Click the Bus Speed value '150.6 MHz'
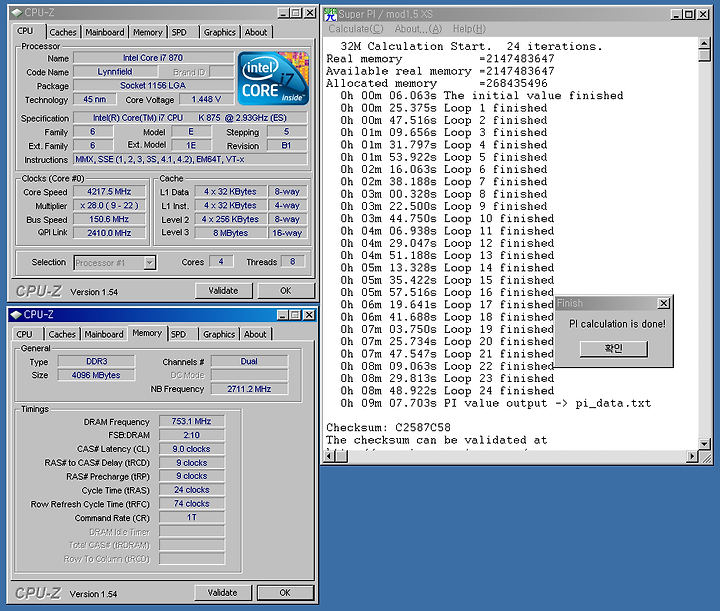Image resolution: width=720 pixels, height=611 pixels. point(109,219)
